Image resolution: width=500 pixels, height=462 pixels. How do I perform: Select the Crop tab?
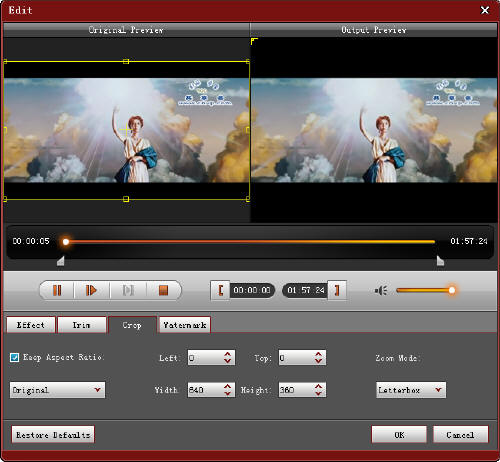coord(132,325)
